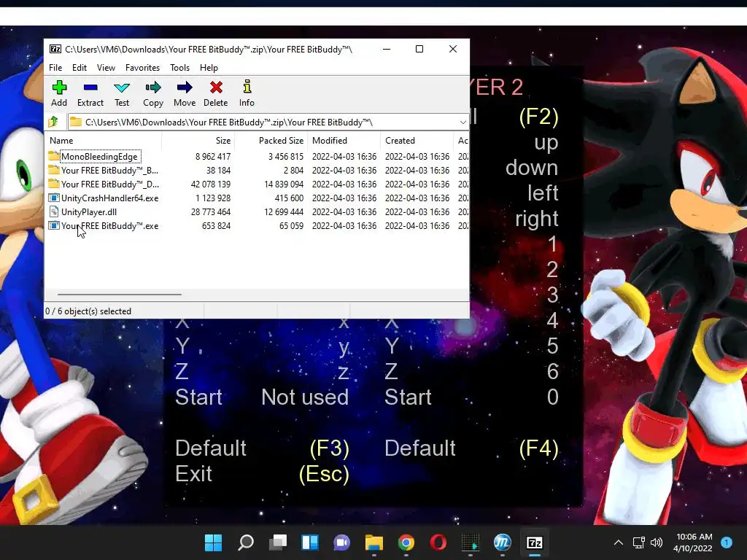This screenshot has height=560, width=747.
Task: Open clock and date panel
Action: click(x=694, y=542)
